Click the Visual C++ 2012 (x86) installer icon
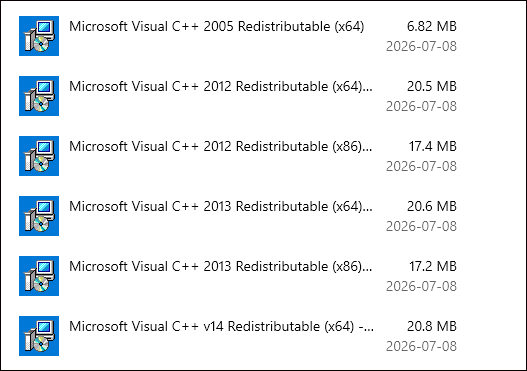The width and height of the screenshot is (527, 371). (39, 156)
